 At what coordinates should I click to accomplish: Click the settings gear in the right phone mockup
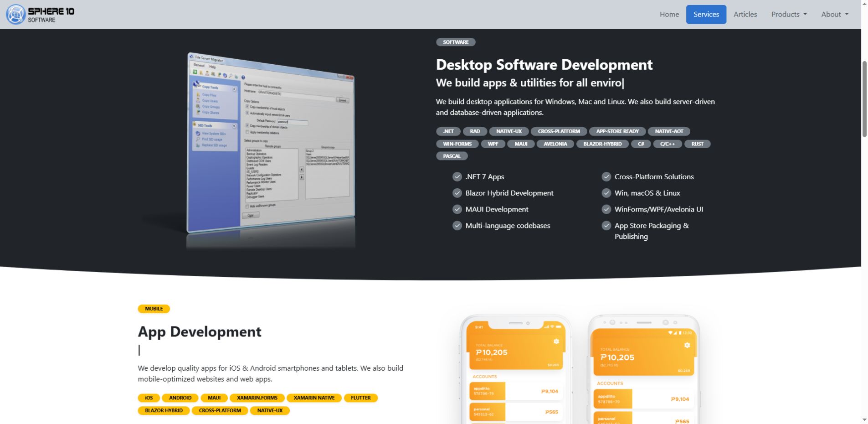[x=687, y=346]
